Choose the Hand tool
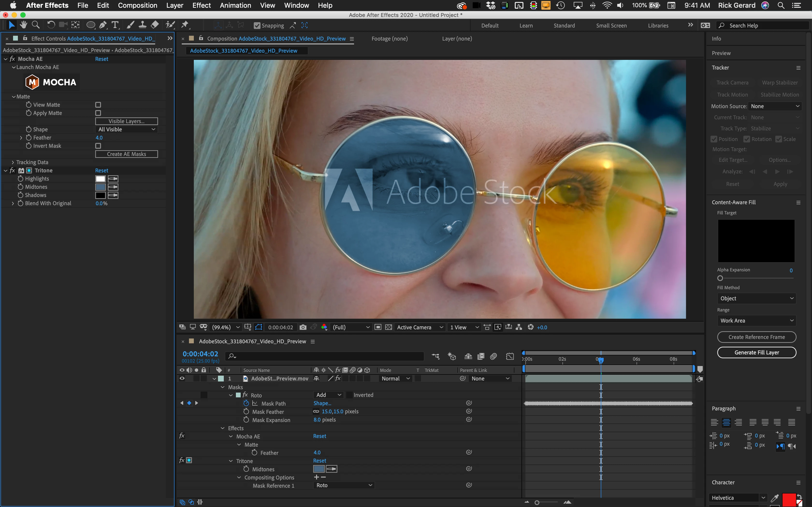The image size is (812, 507). pyautogui.click(x=23, y=25)
